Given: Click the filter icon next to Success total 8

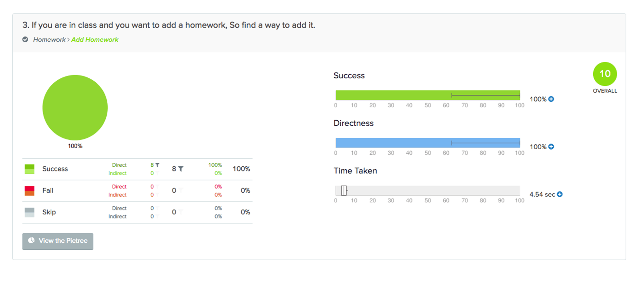Looking at the screenshot, I should pos(181,169).
